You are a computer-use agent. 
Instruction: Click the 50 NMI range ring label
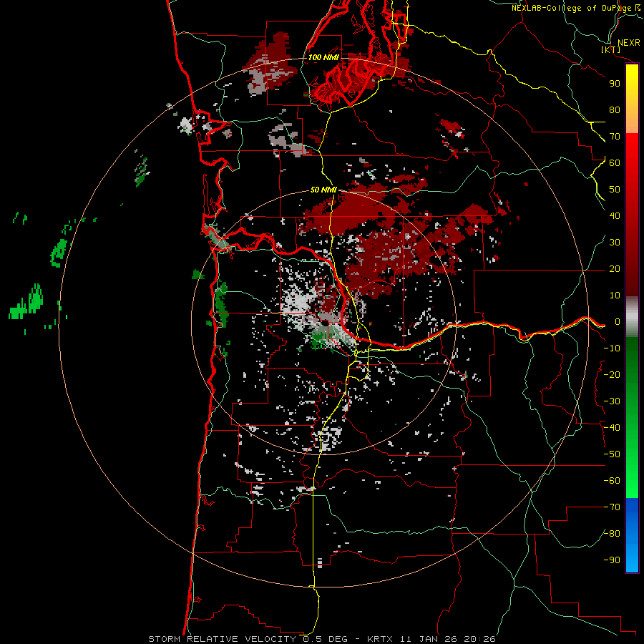click(323, 190)
